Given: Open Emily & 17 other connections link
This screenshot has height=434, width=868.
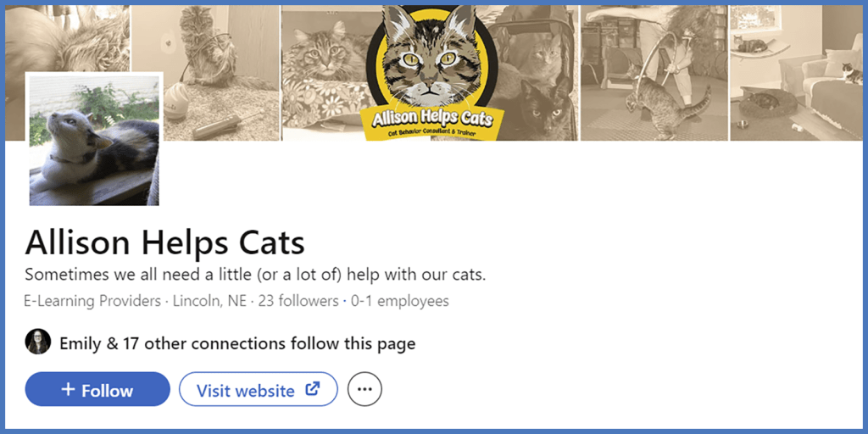Looking at the screenshot, I should click(237, 343).
